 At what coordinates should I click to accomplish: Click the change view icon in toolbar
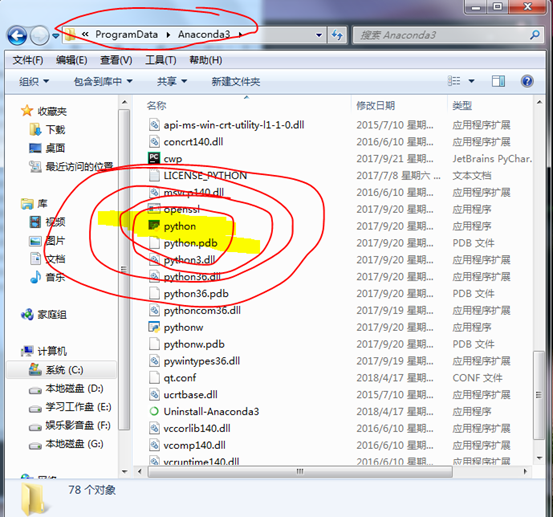454,81
